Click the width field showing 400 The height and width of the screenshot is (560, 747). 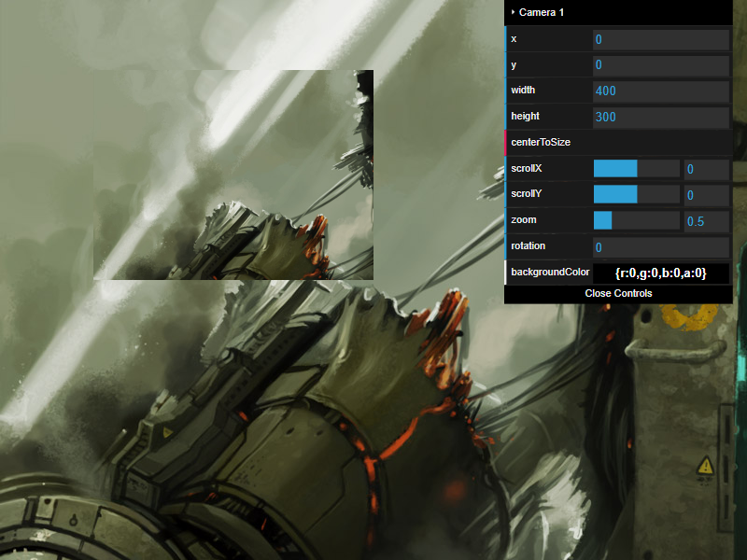point(661,91)
